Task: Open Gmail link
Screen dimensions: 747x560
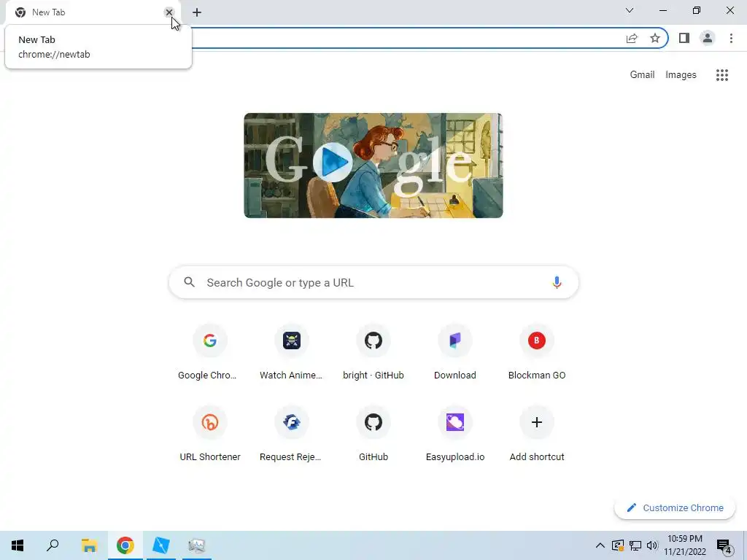Action: click(642, 75)
